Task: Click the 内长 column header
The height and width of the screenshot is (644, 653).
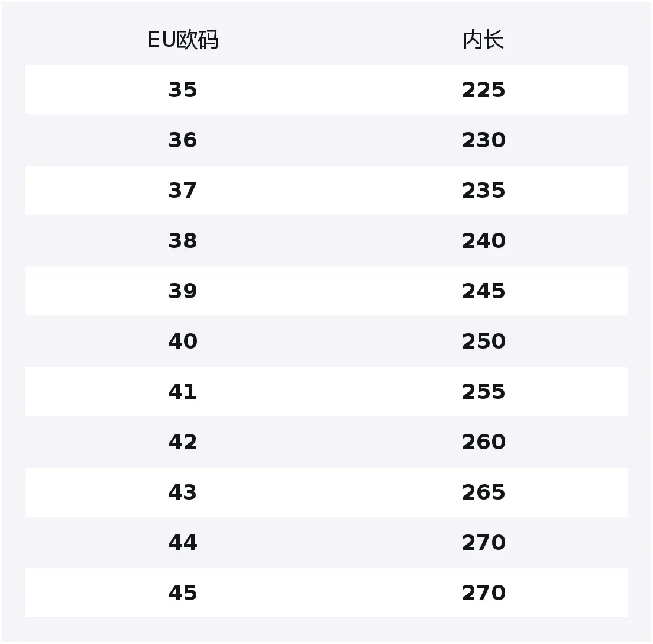Action: [483, 40]
